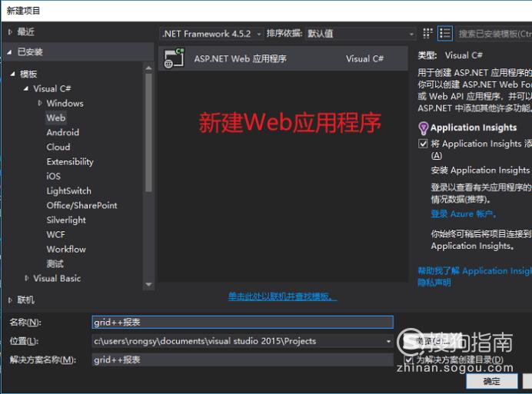The image size is (532, 394).
Task: Collapse the 模板 tree node
Action: coord(12,74)
